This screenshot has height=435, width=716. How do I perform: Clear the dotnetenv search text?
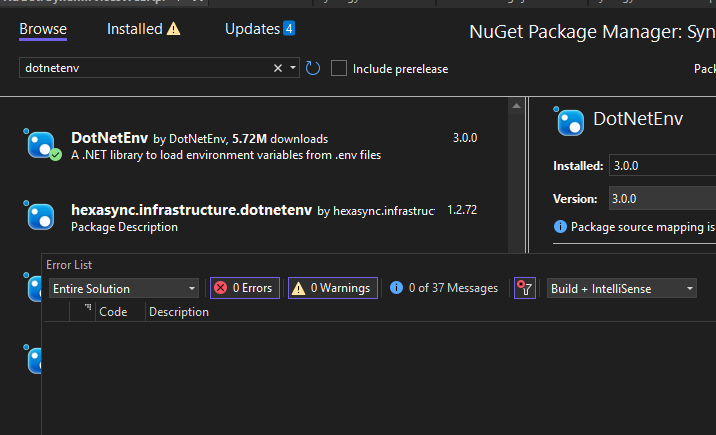[x=278, y=68]
